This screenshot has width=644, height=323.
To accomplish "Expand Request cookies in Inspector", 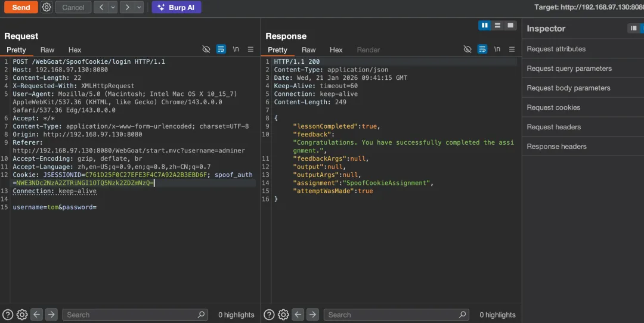I will [553, 107].
